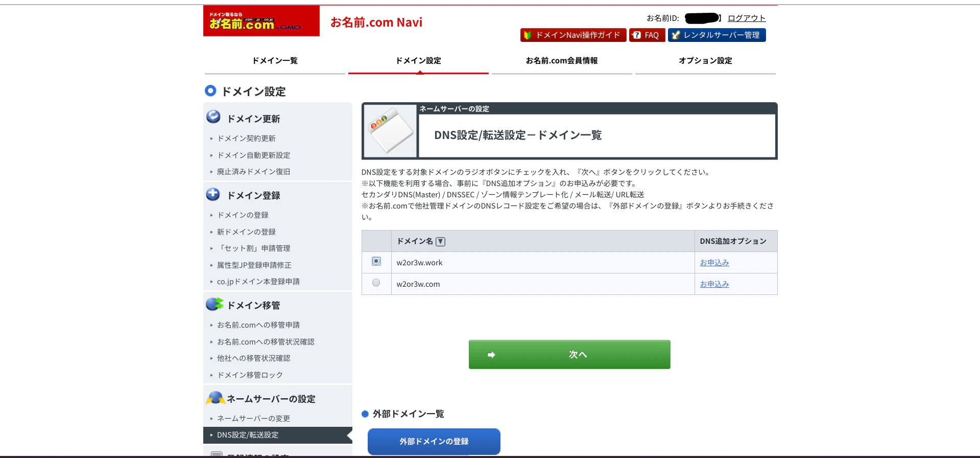Image resolution: width=980 pixels, height=458 pixels.
Task: Open the ドメイン一覧 tab
Action: [275, 61]
